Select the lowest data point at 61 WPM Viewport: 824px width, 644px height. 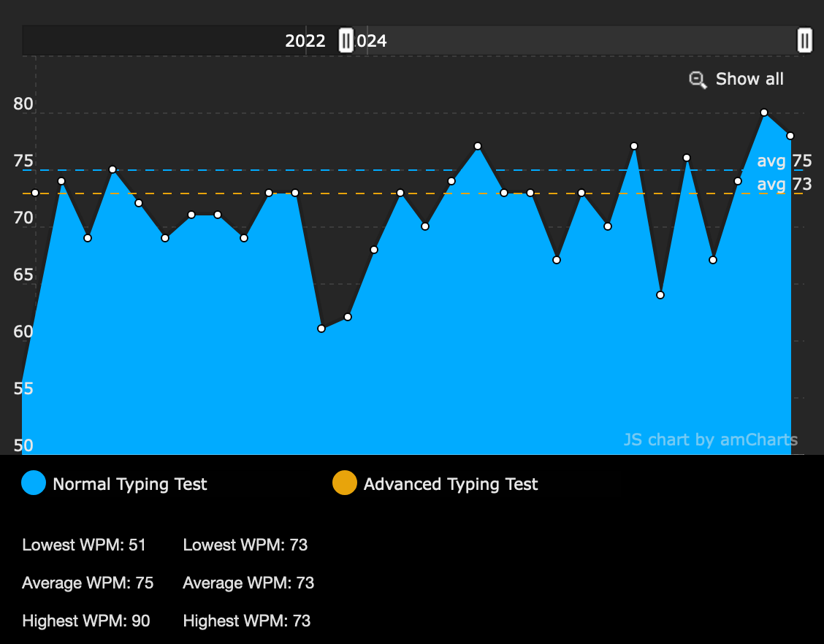(321, 329)
